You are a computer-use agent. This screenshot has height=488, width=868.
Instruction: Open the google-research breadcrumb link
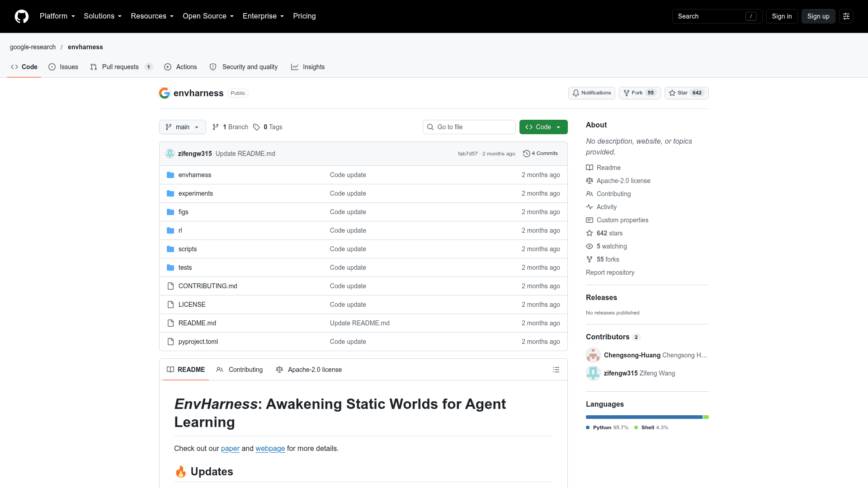[33, 47]
